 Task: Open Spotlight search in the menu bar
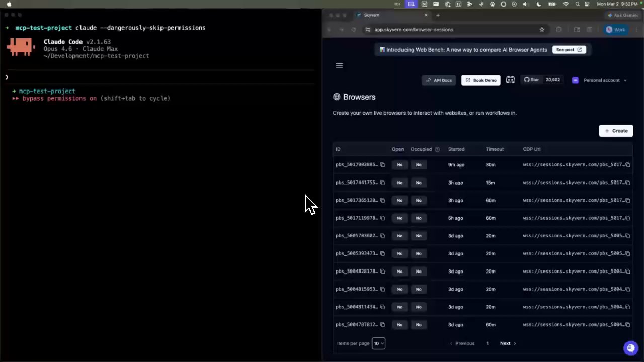tap(578, 4)
